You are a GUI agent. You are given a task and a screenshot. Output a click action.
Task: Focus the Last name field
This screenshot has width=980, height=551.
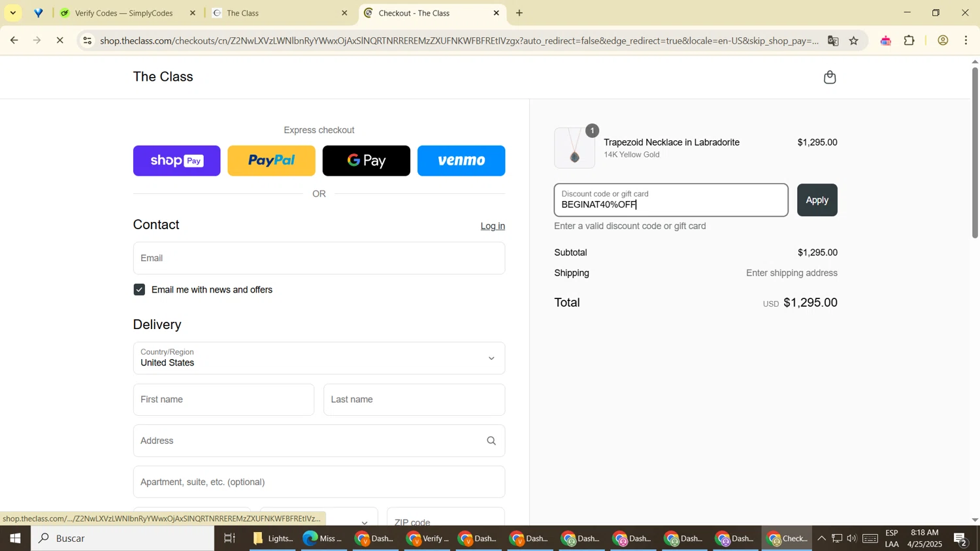414,400
